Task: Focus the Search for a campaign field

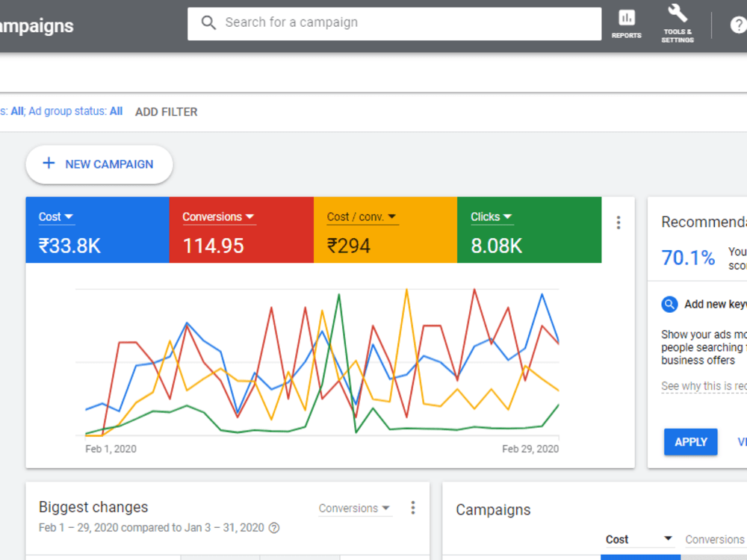Action: tap(394, 23)
